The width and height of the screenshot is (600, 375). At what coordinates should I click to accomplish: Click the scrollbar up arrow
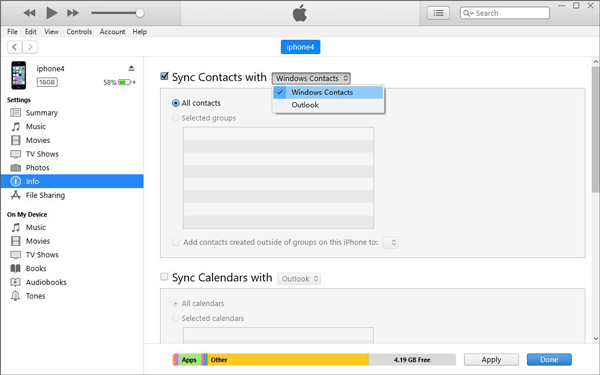[595, 62]
